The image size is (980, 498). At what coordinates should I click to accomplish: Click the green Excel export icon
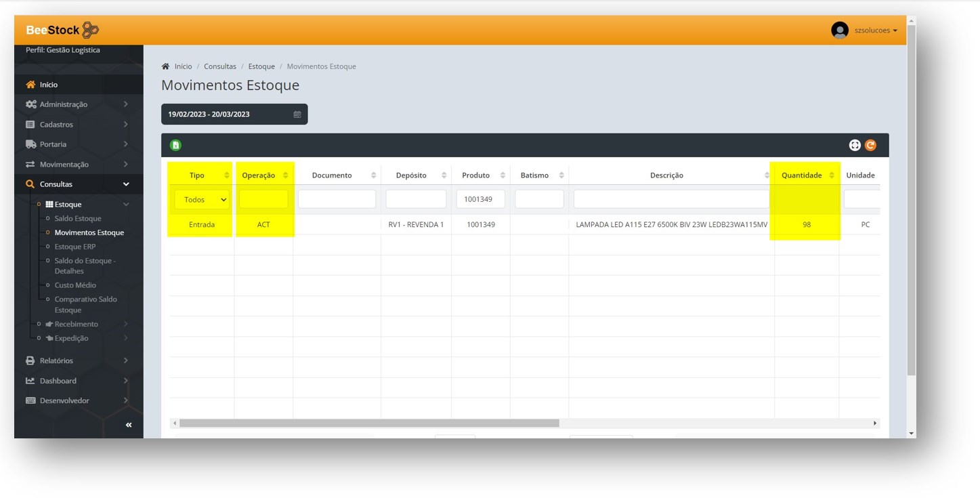175,145
